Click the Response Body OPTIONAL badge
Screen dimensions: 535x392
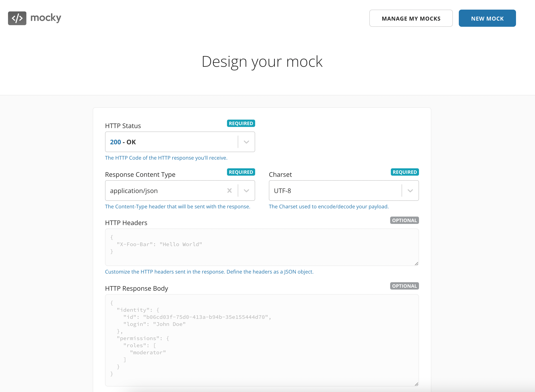404,286
